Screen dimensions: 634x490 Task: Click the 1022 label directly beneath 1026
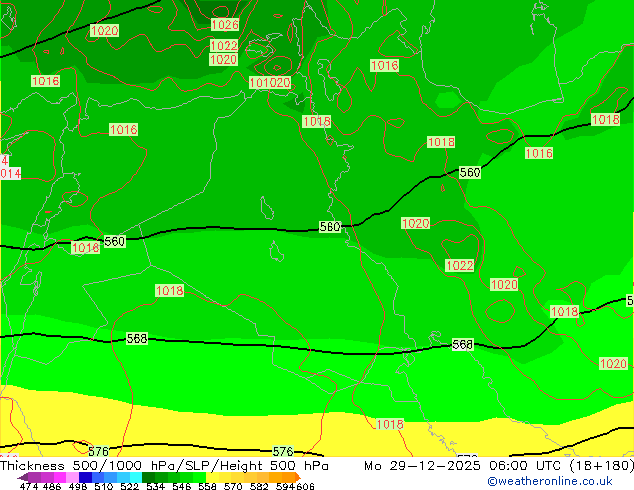point(224,45)
